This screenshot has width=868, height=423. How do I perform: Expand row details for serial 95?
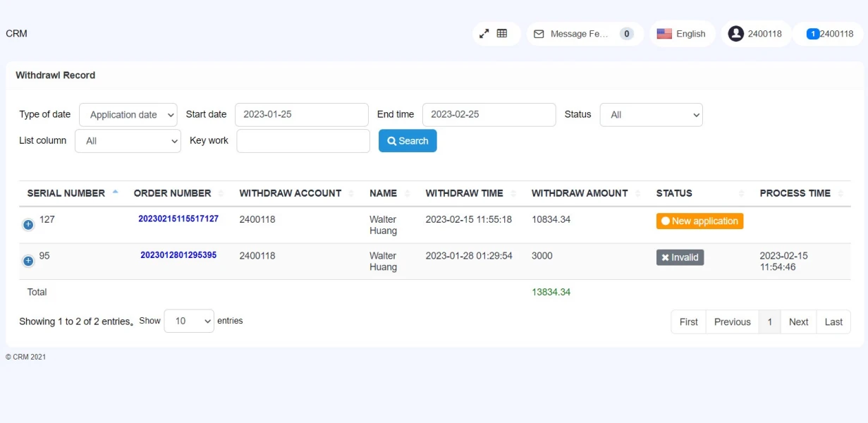point(28,261)
